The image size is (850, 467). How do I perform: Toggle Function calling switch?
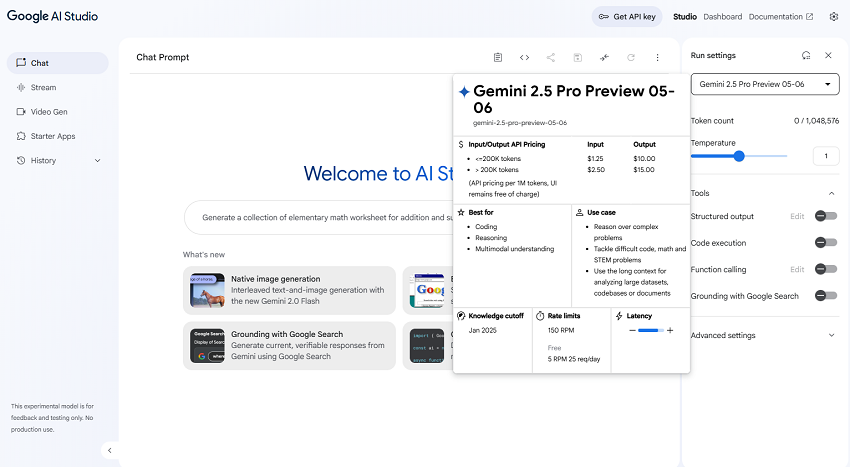pos(826,268)
